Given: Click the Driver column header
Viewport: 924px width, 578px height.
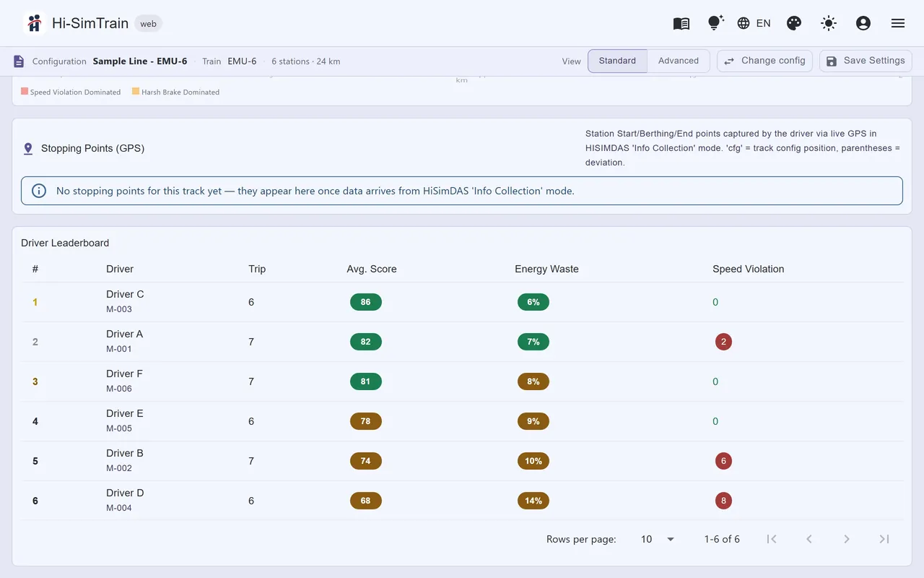Looking at the screenshot, I should click(x=120, y=269).
